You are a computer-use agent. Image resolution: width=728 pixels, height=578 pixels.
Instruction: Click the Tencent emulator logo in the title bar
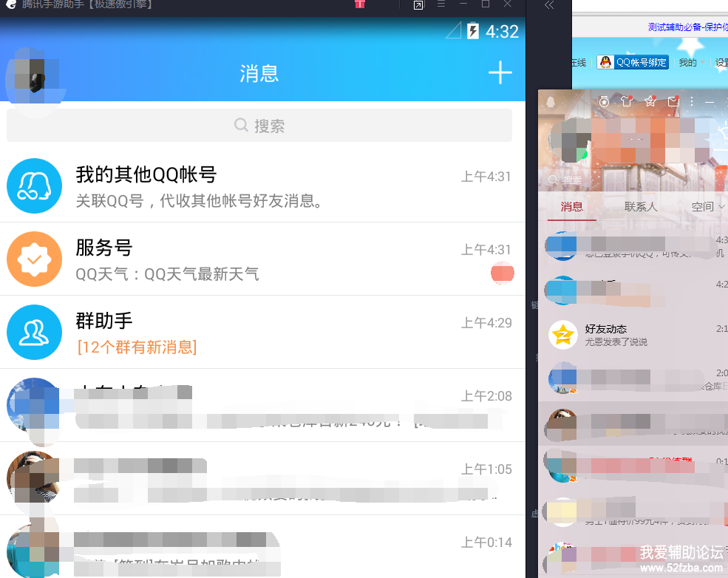pyautogui.click(x=11, y=4)
